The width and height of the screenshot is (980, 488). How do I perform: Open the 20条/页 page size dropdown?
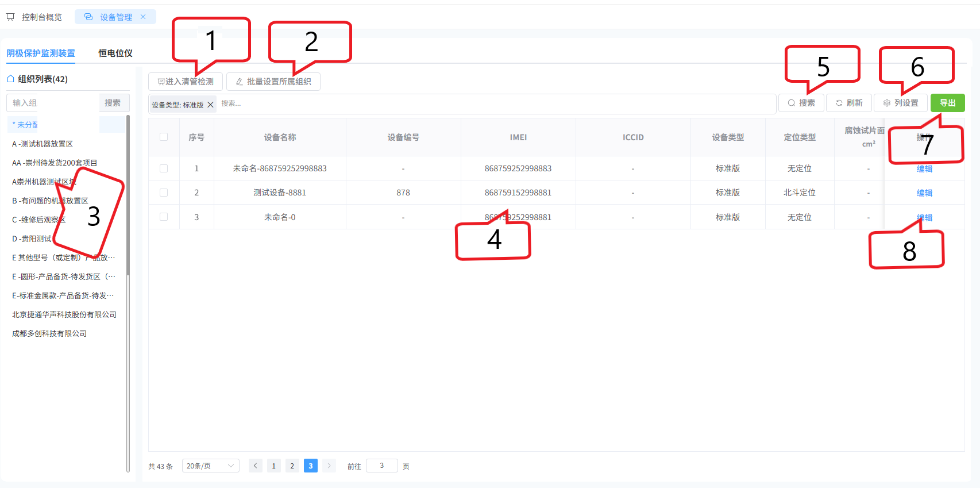pos(211,466)
